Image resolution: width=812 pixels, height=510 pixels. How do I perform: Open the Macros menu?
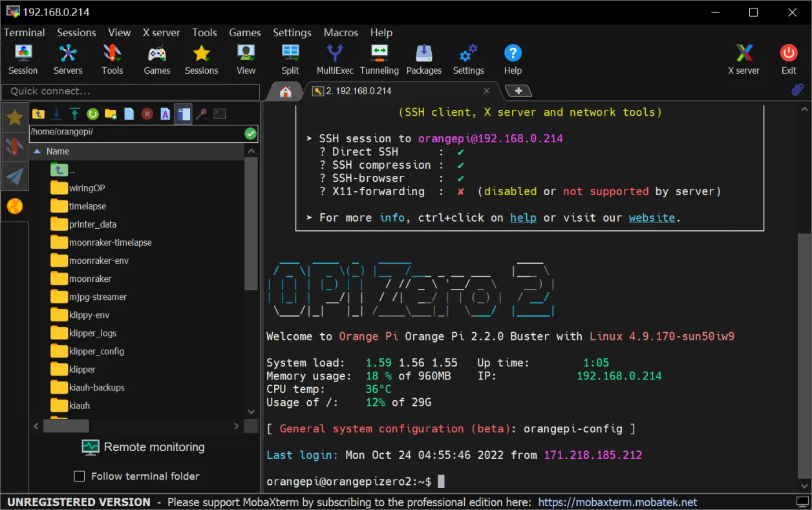tap(341, 32)
